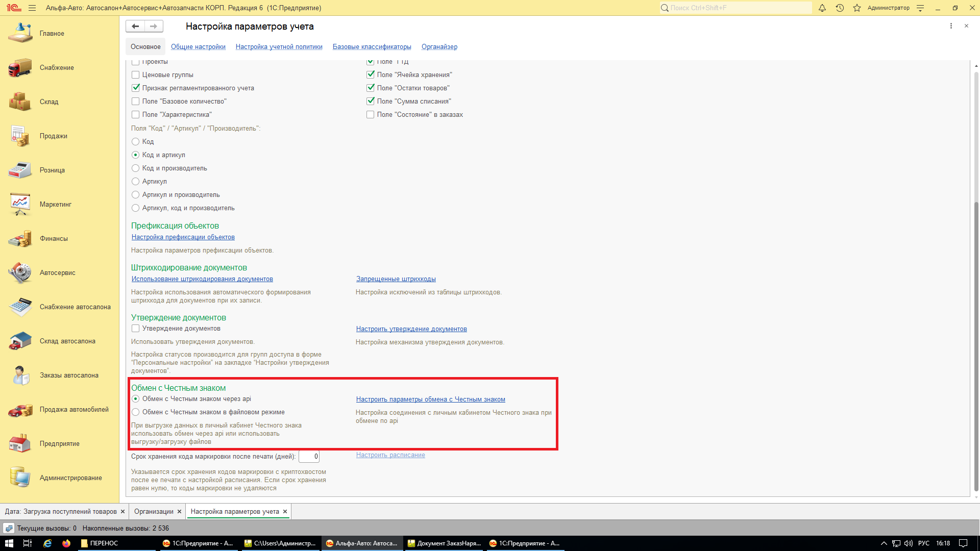Open Настройка учетной политики tab
This screenshot has width=980, height=551.
279,47
